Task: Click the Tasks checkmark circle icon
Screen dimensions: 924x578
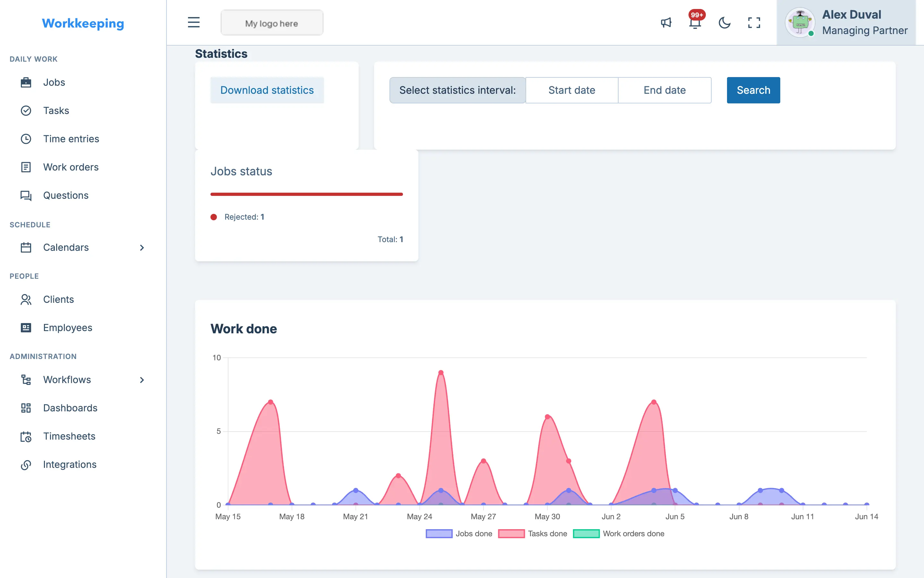Action: click(x=26, y=110)
